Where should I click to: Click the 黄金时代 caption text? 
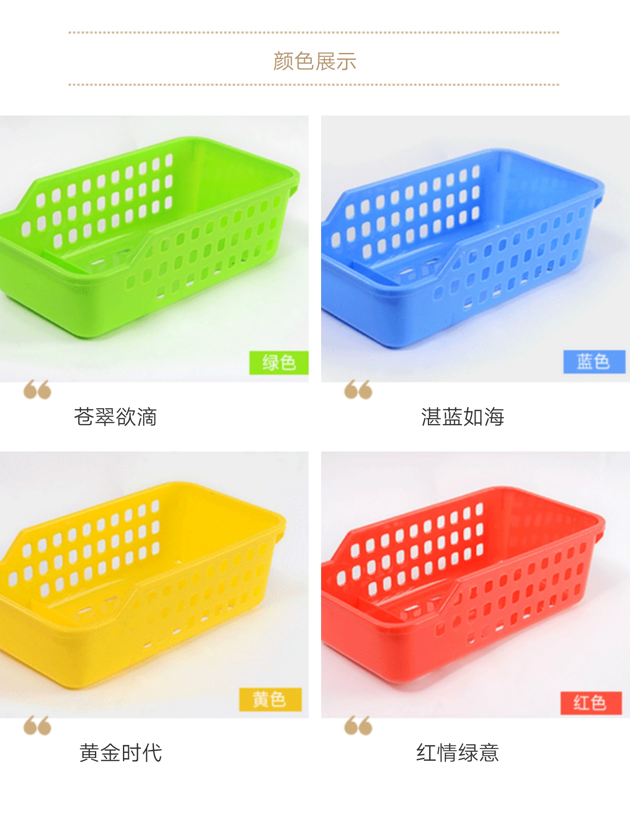[121, 752]
